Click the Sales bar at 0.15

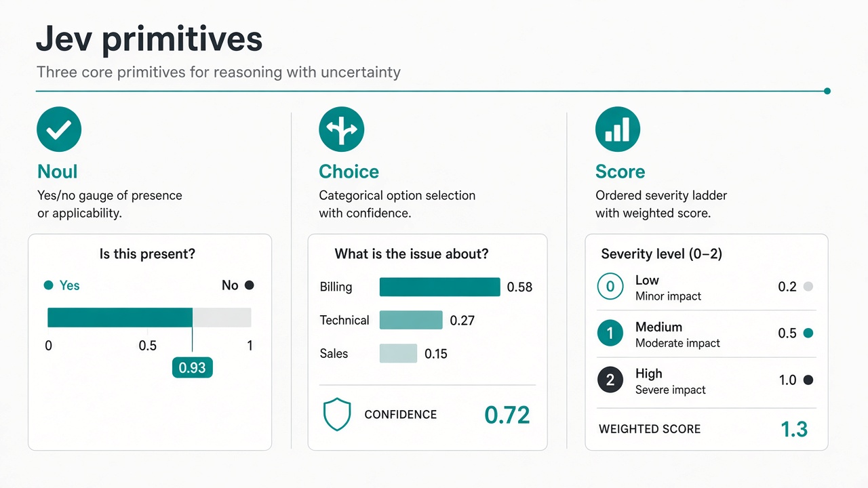pos(398,353)
